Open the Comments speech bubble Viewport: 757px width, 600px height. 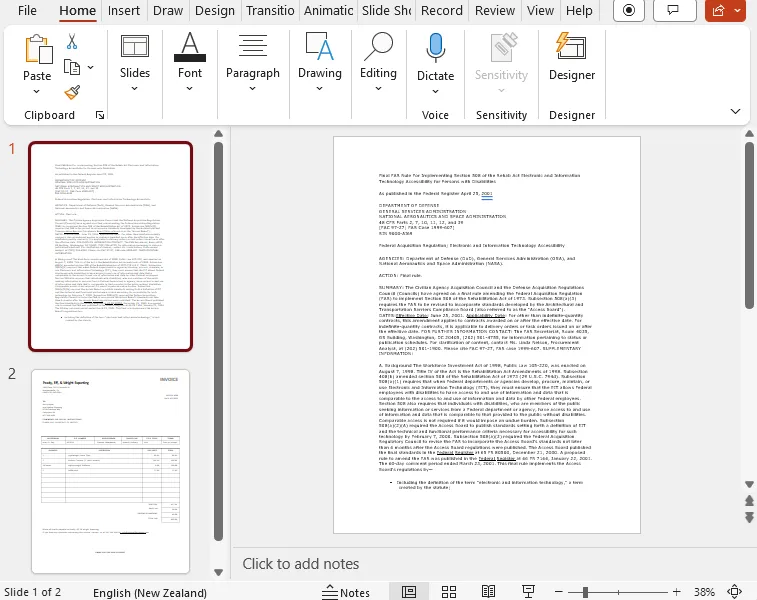674,10
